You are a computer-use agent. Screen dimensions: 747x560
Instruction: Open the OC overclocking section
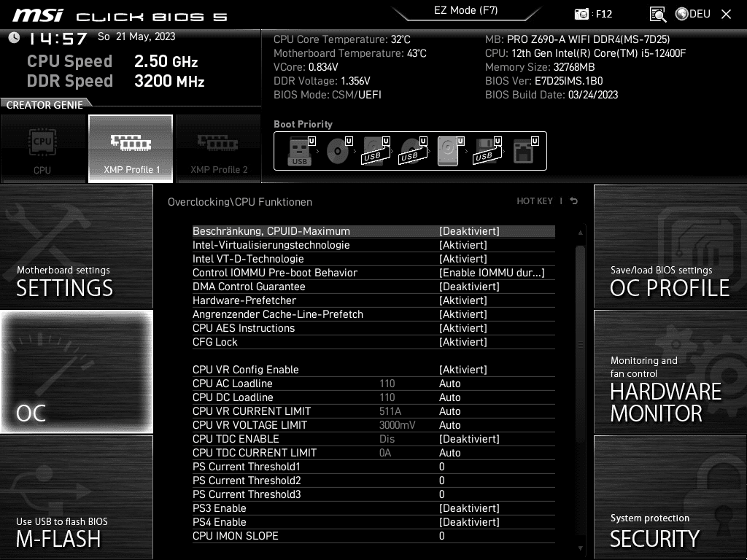pyautogui.click(x=76, y=371)
